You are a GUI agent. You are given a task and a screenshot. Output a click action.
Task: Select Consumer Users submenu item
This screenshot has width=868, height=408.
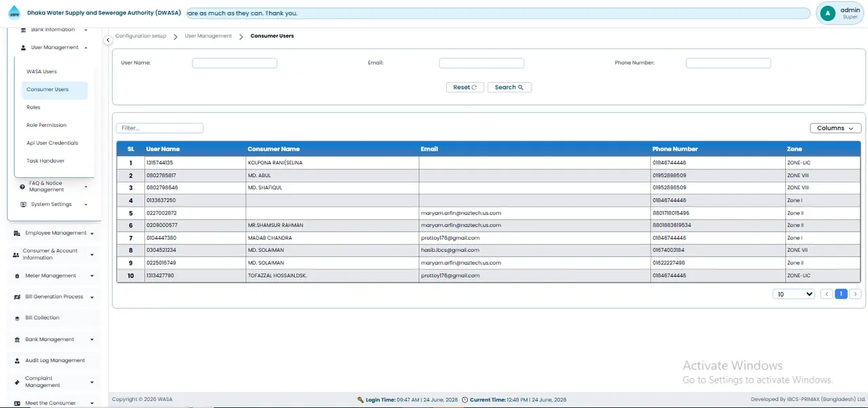pos(54,90)
